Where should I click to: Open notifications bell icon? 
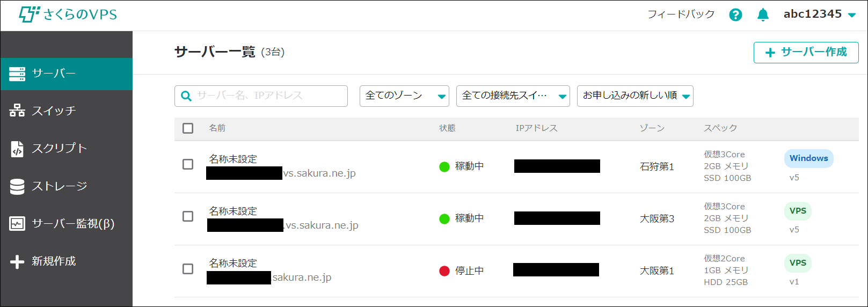pos(763,15)
